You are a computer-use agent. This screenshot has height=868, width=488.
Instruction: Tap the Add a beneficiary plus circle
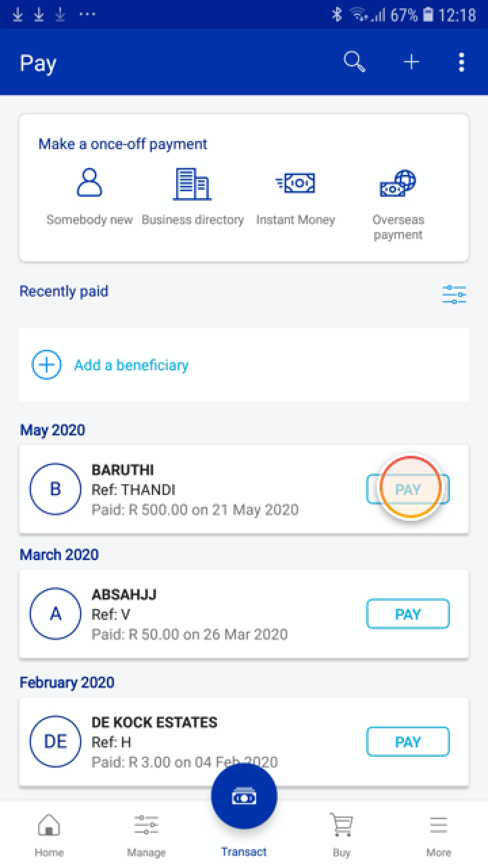[x=47, y=365]
